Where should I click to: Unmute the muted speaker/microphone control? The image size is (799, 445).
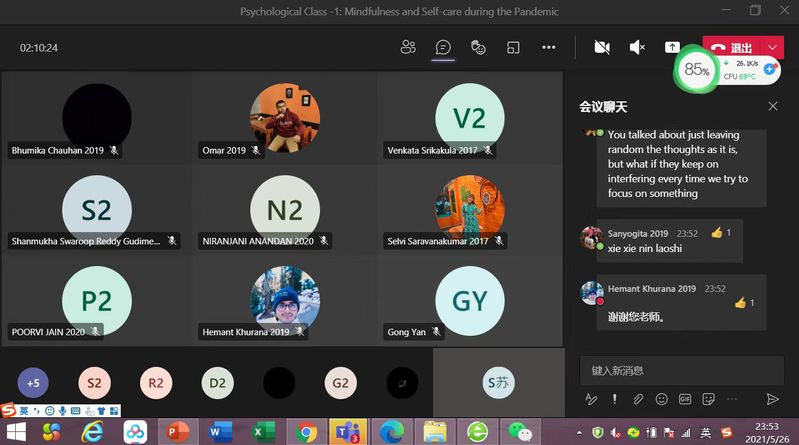637,47
